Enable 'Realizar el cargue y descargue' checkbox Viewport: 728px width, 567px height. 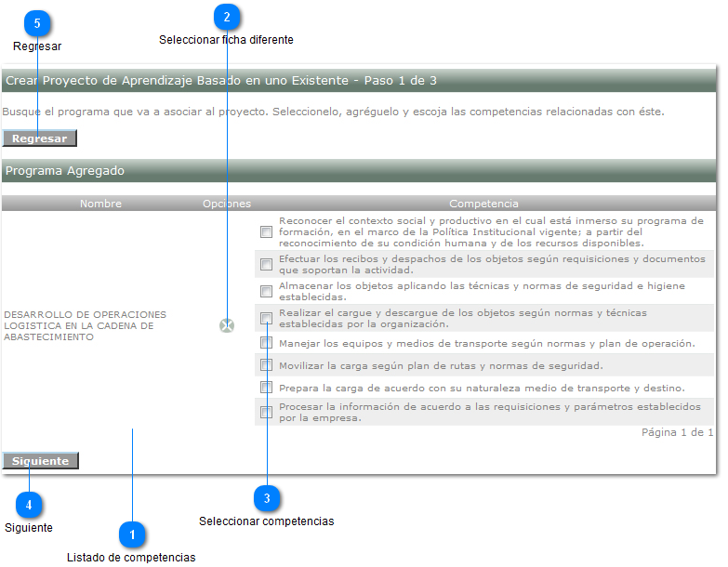coord(266,318)
